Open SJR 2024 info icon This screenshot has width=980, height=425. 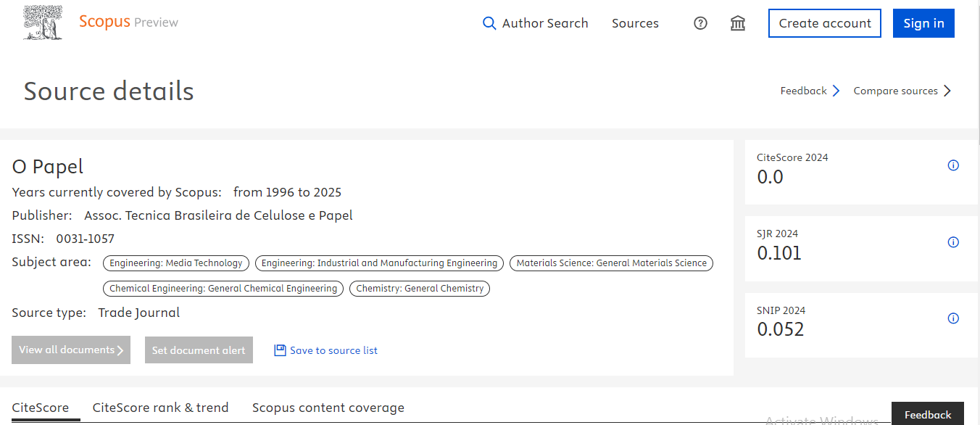point(954,242)
